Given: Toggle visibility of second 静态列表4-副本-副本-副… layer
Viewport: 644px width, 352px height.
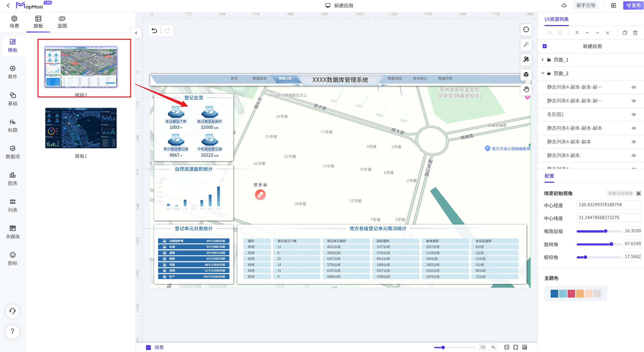Looking at the screenshot, I should 634,101.
